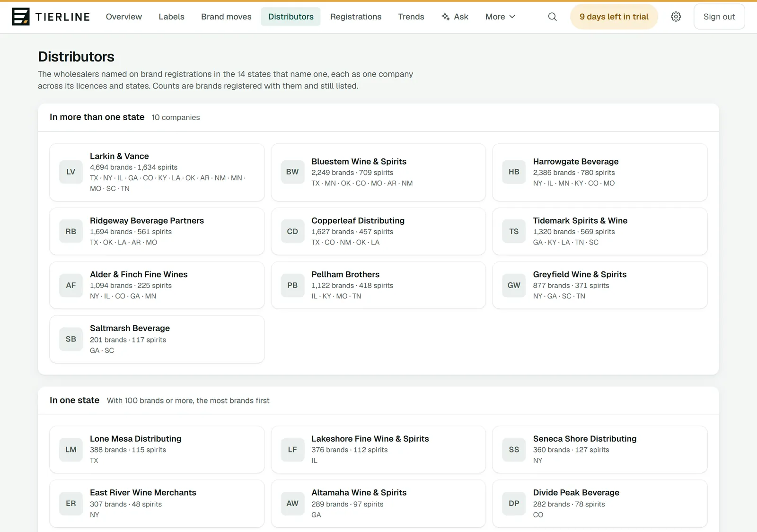This screenshot has width=757, height=532.
Task: Click the 9 days left in trial badge
Action: pos(614,17)
